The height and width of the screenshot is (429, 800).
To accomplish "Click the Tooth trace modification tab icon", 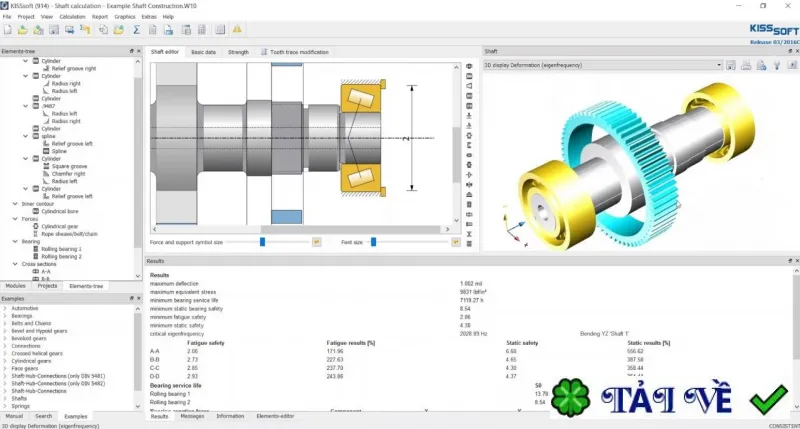I will (264, 52).
